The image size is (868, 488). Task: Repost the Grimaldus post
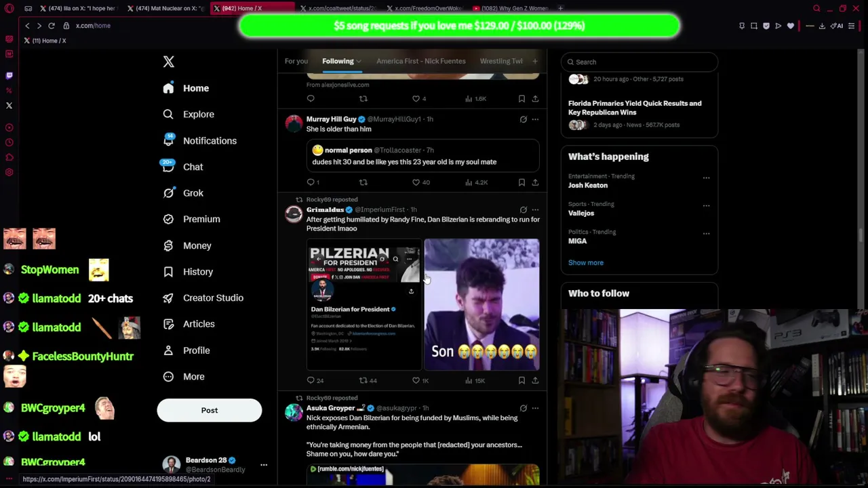[x=367, y=381]
